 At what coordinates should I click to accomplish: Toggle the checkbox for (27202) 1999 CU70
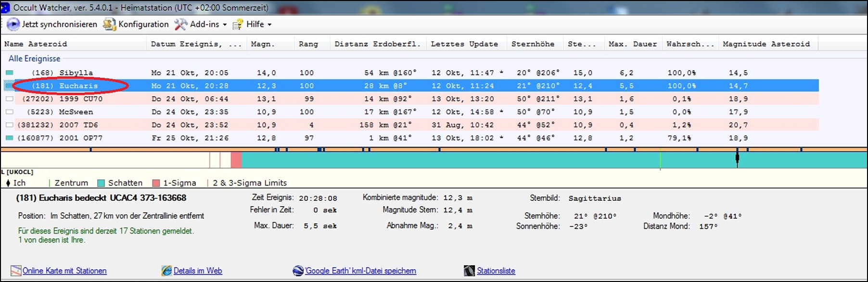(x=10, y=99)
